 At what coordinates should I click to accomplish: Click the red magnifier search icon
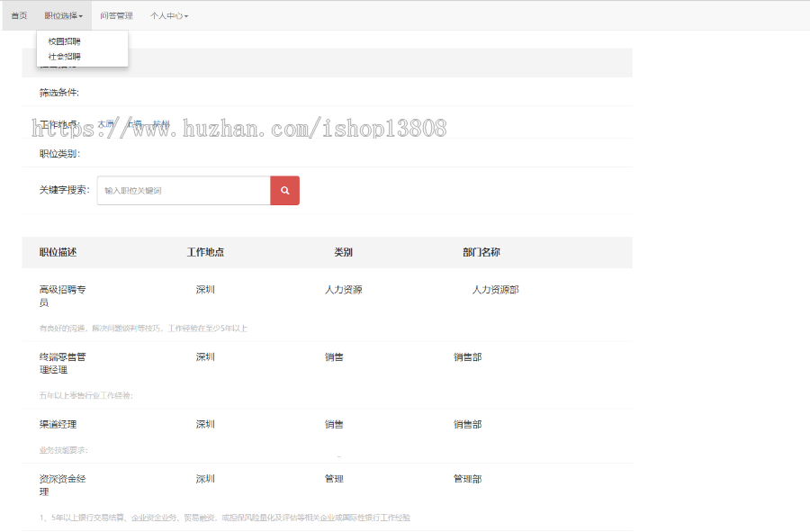[284, 190]
